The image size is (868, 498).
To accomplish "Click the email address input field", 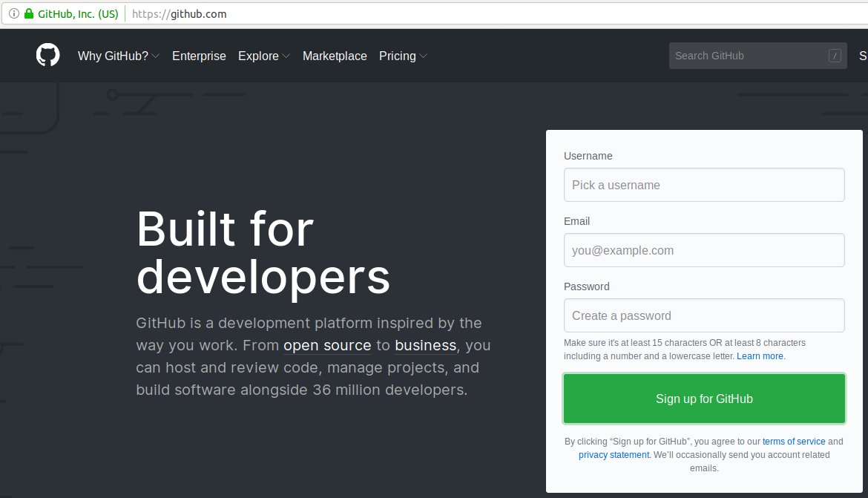I will tap(703, 250).
